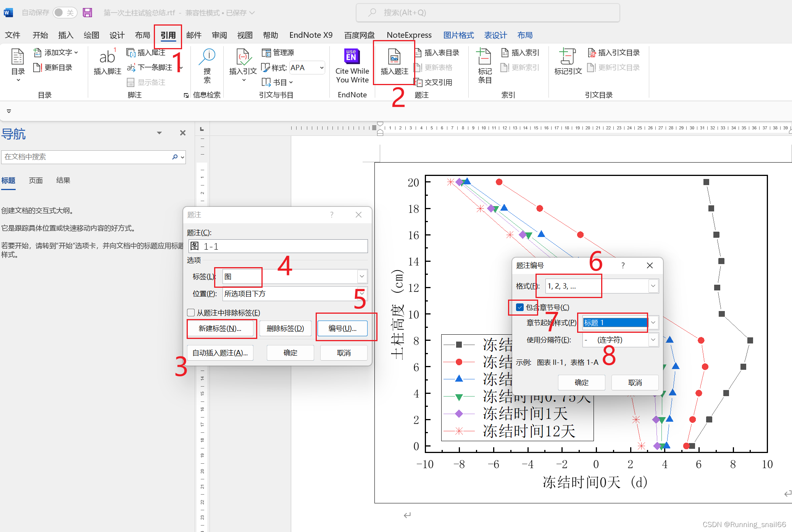The width and height of the screenshot is (792, 532).
Task: Save the document using the floppy disk icon
Action: pyautogui.click(x=87, y=13)
